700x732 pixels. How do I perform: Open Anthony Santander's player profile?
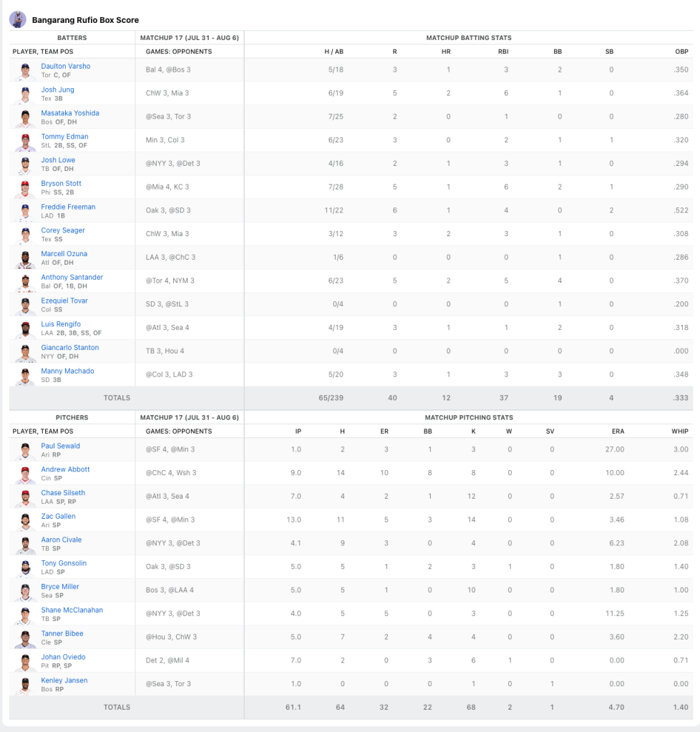pos(72,277)
